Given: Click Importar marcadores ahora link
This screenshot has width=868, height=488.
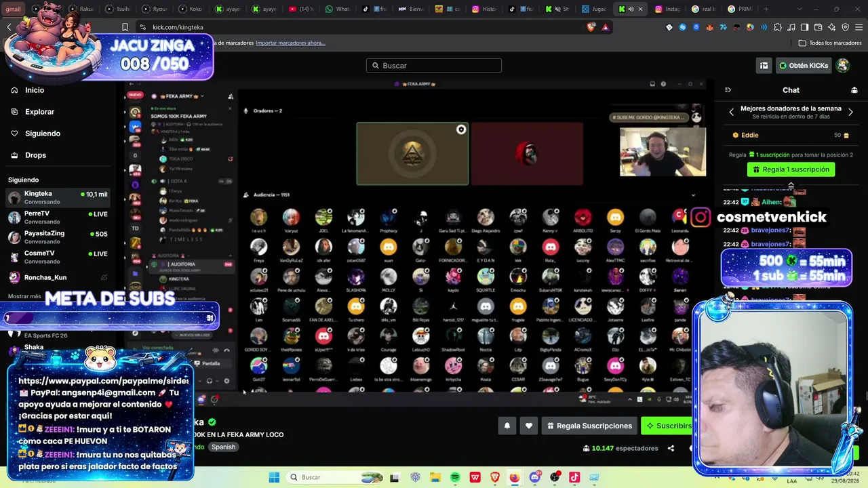Looking at the screenshot, I should 290,43.
